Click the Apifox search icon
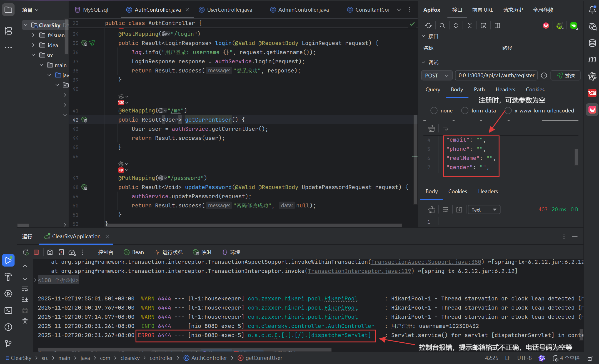This screenshot has width=599, height=364. click(442, 26)
